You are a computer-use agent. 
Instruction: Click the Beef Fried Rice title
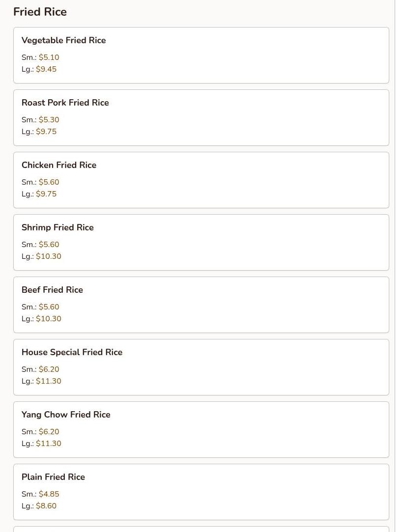(x=52, y=290)
